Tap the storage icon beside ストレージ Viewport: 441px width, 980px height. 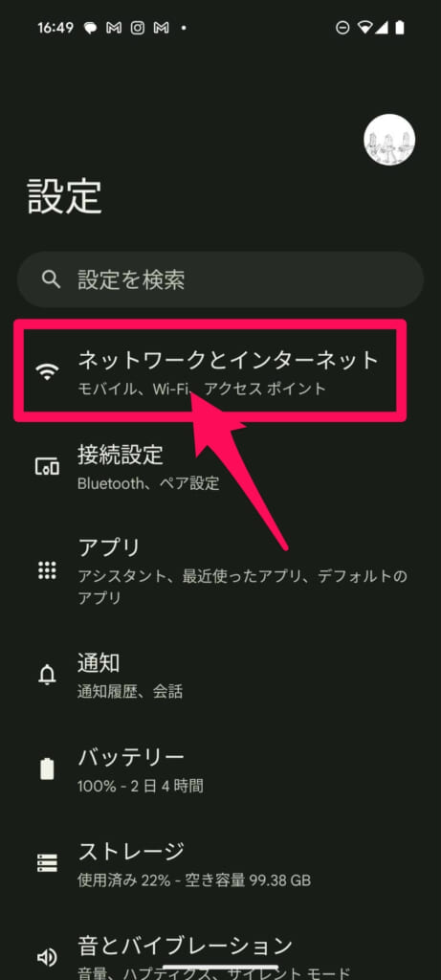48,863
